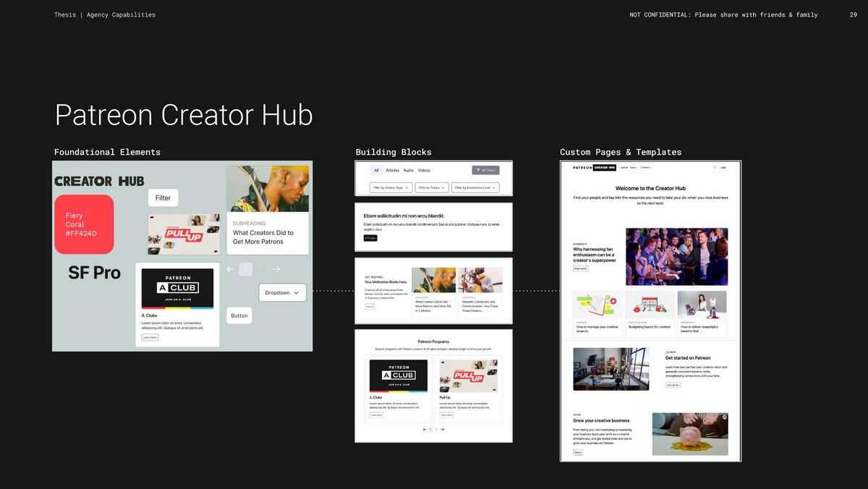This screenshot has height=489, width=868.
Task: Click the 'Custom Pages & Templates' label
Action: point(621,152)
